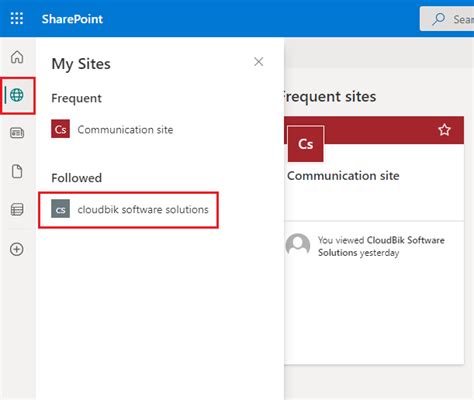This screenshot has height=400, width=474.
Task: Toggle follow star on Communication site card
Action: (x=444, y=130)
